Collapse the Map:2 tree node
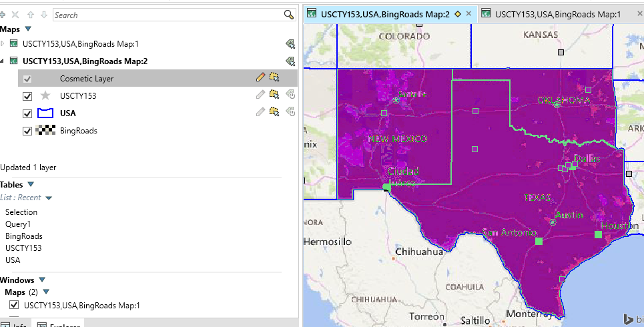The height and width of the screenshot is (327, 644). point(2,61)
